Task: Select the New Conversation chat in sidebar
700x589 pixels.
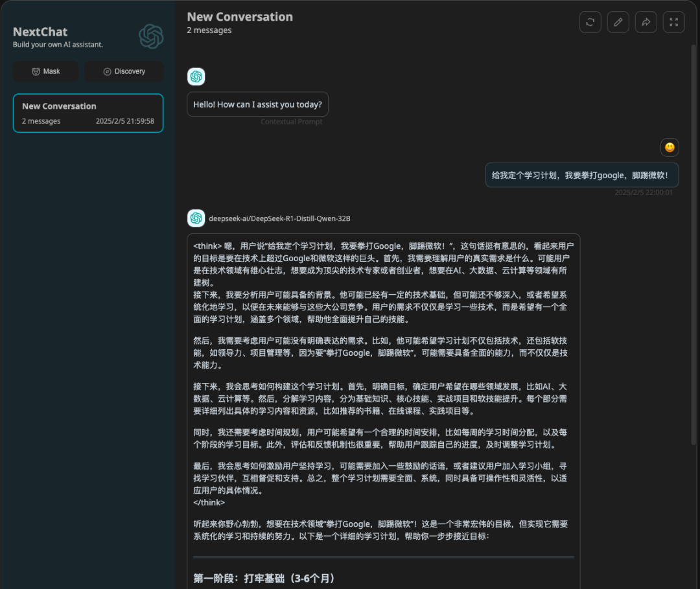Action: click(88, 113)
